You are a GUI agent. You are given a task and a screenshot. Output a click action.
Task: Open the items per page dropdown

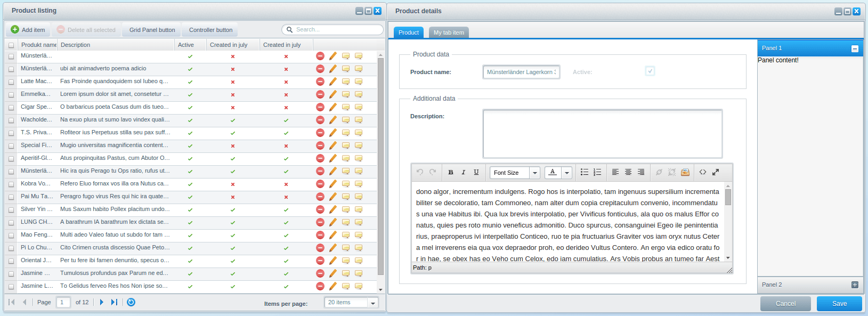[x=373, y=303]
